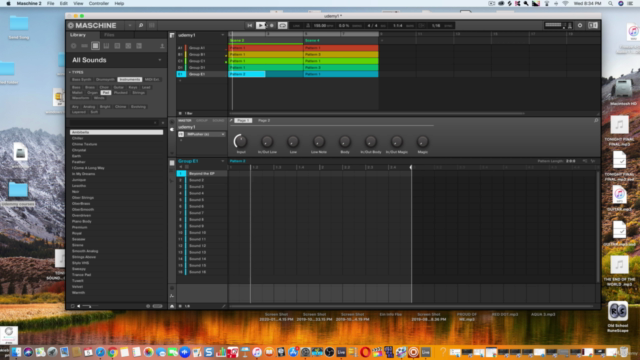Click the plug-in parameter search magnifier icon
Image resolution: width=640 pixels, height=360 pixels.
pyautogui.click(x=596, y=120)
